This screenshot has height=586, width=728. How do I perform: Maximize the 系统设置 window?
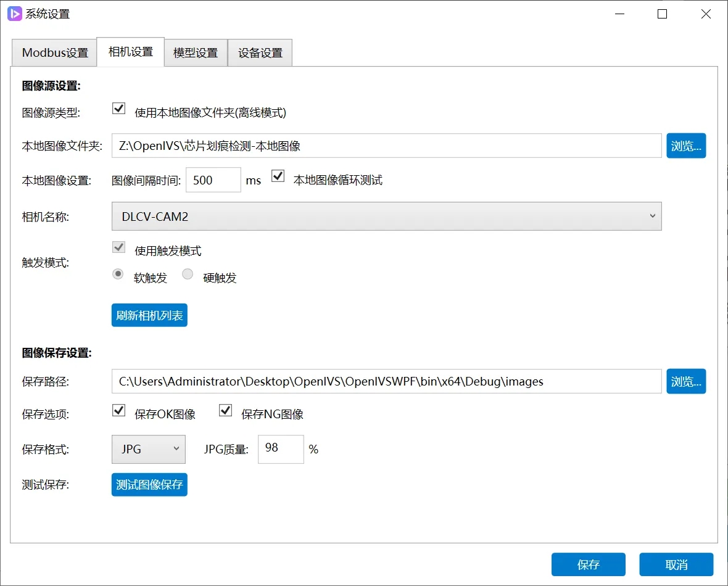coord(663,14)
